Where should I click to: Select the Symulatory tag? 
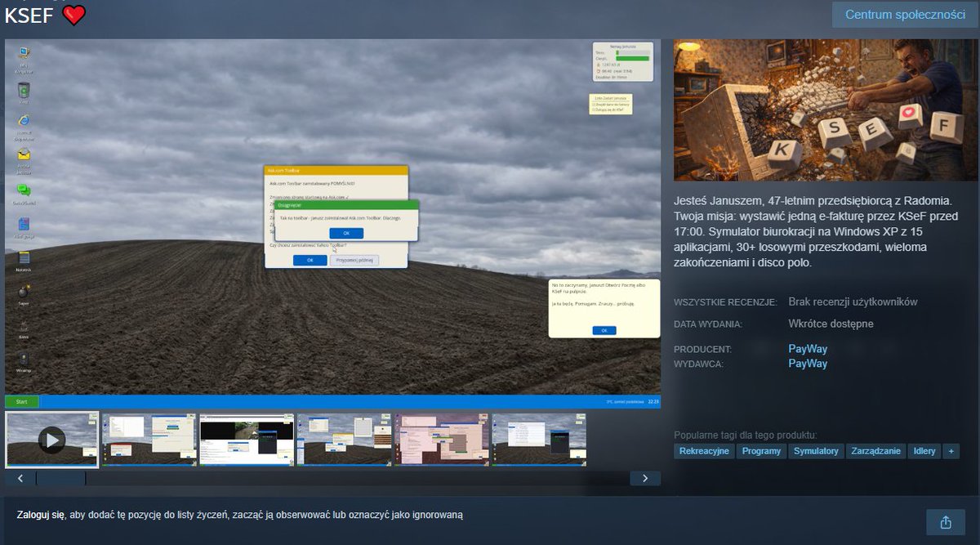tap(816, 451)
